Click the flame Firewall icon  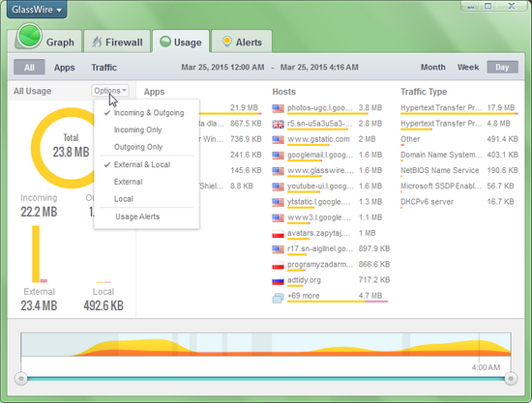(97, 42)
